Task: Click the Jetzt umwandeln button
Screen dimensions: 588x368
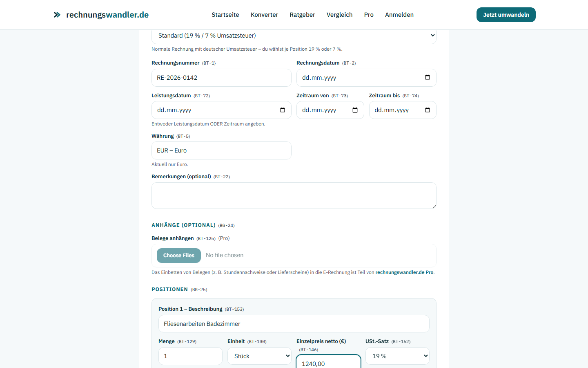Action: pos(506,15)
